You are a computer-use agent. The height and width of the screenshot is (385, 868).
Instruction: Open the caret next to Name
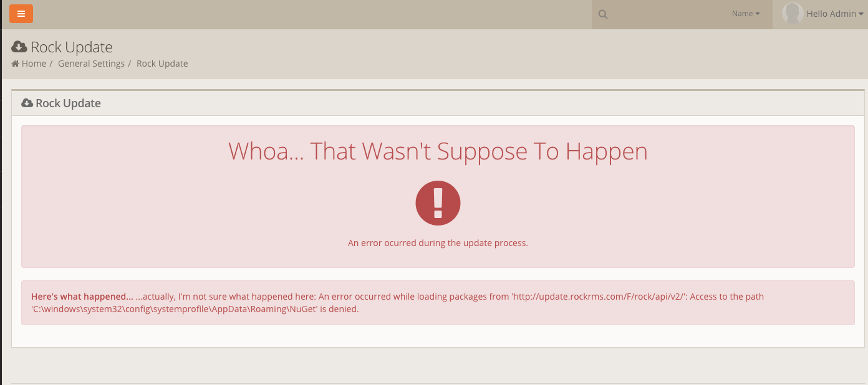coord(758,13)
